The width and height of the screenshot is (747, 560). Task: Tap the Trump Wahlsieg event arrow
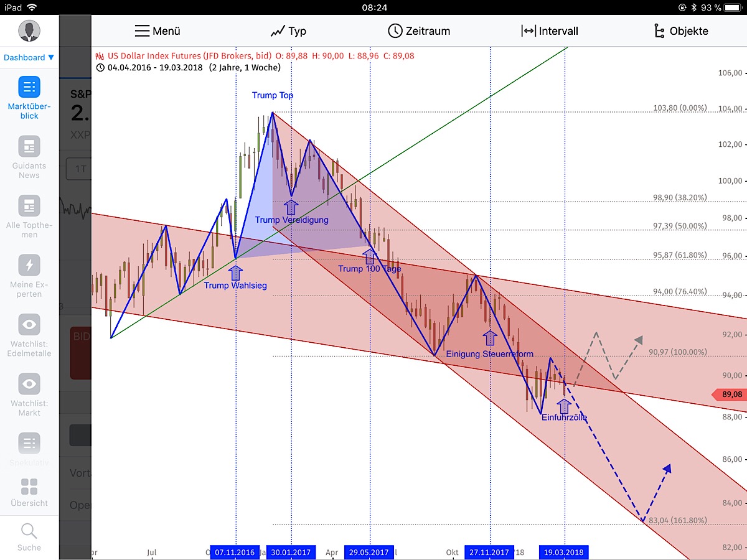point(235,272)
